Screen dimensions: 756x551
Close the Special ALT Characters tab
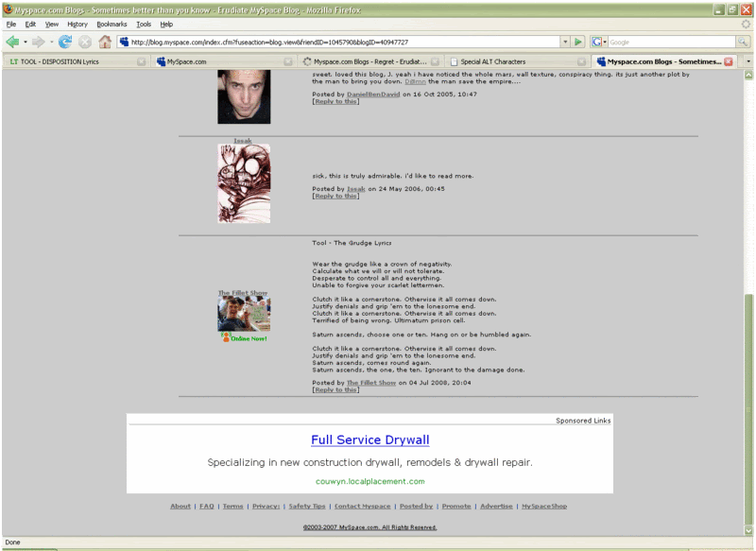tap(581, 61)
